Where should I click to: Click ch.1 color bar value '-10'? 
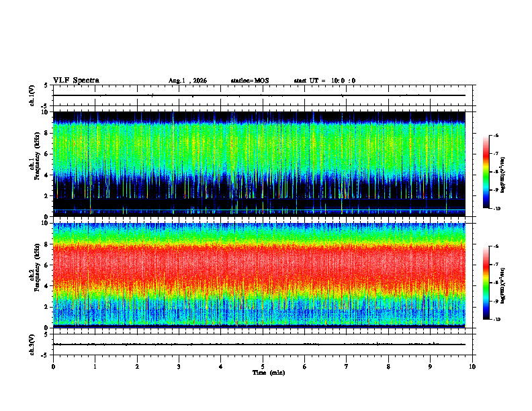coord(497,209)
